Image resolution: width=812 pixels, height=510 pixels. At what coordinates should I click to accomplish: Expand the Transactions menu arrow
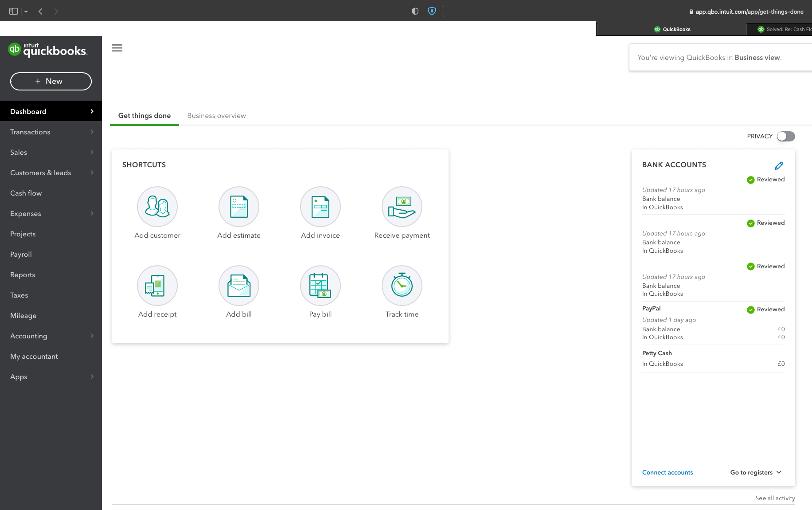click(x=92, y=132)
